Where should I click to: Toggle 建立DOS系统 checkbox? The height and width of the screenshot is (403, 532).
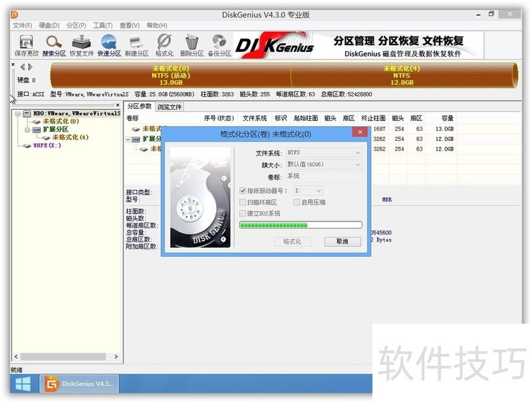coord(243,213)
